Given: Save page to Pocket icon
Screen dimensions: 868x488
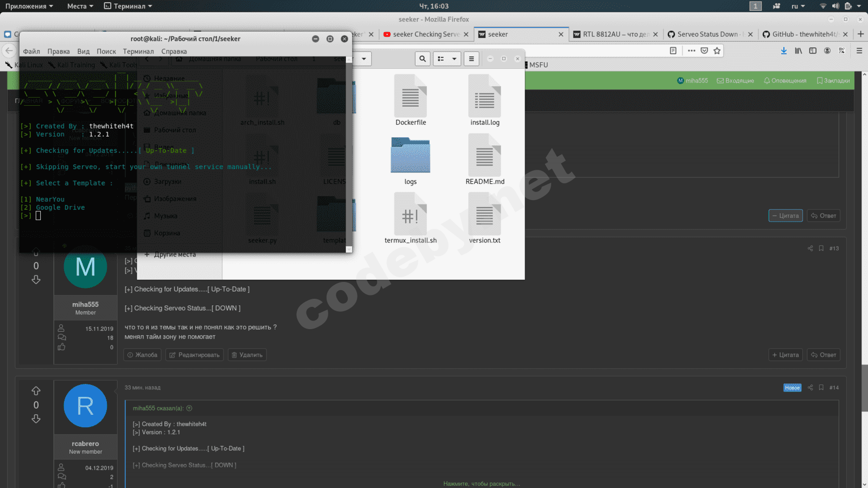Looking at the screenshot, I should point(704,50).
